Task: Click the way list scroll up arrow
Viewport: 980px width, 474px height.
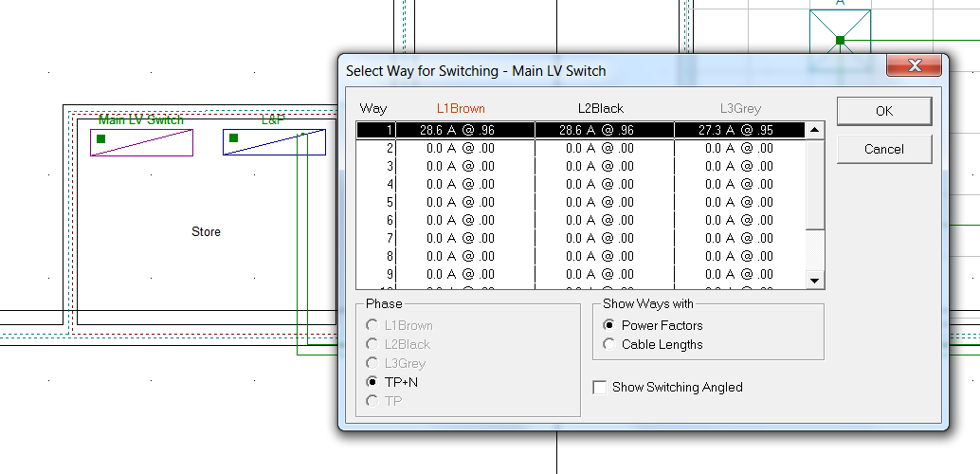Action: pyautogui.click(x=814, y=130)
